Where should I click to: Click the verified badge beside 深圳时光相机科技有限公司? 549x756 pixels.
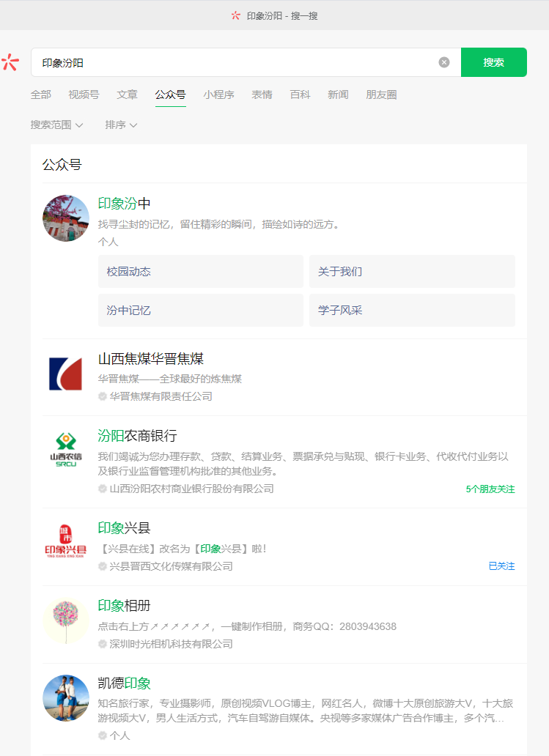click(103, 644)
